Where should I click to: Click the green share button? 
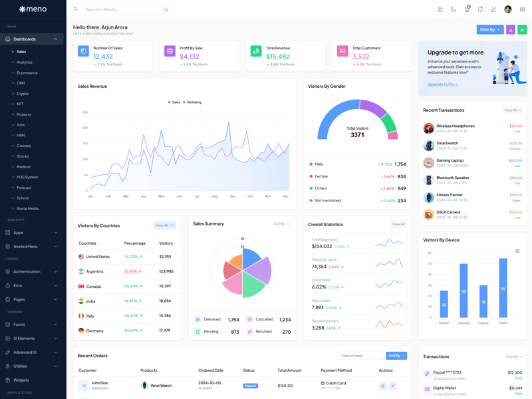click(x=522, y=30)
